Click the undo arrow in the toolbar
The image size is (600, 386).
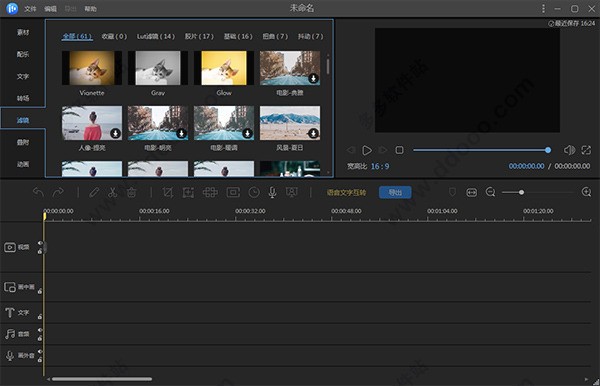click(38, 192)
